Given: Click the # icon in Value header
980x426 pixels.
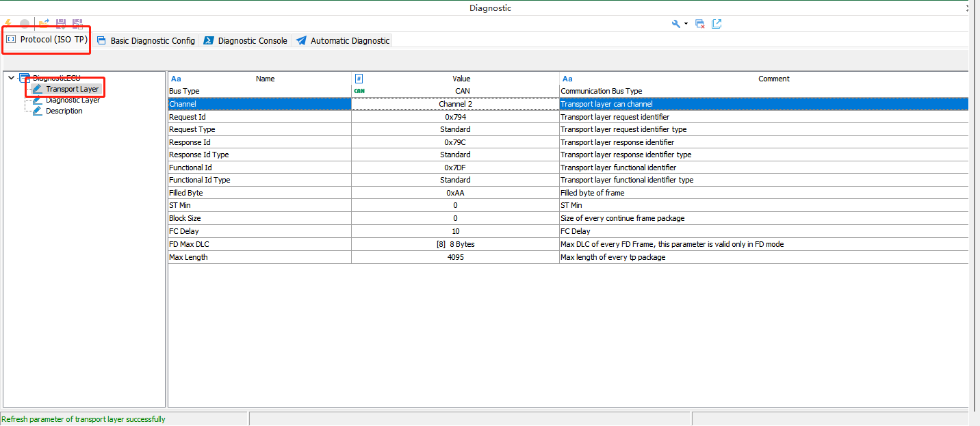Looking at the screenshot, I should point(359,79).
